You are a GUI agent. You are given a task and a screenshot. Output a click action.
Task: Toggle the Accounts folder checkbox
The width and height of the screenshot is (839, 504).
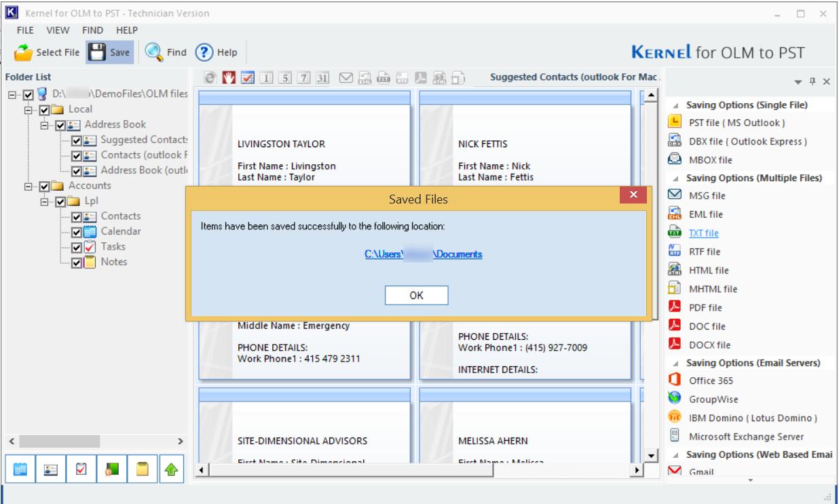[44, 186]
